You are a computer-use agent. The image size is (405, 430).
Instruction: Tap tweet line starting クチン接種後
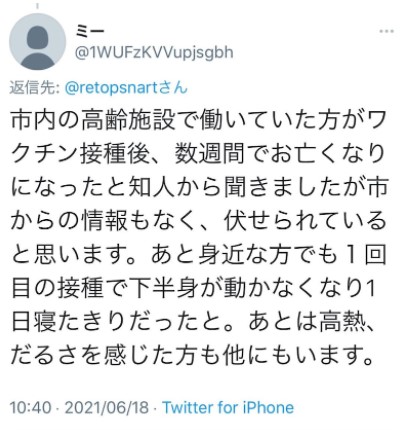[199, 154]
